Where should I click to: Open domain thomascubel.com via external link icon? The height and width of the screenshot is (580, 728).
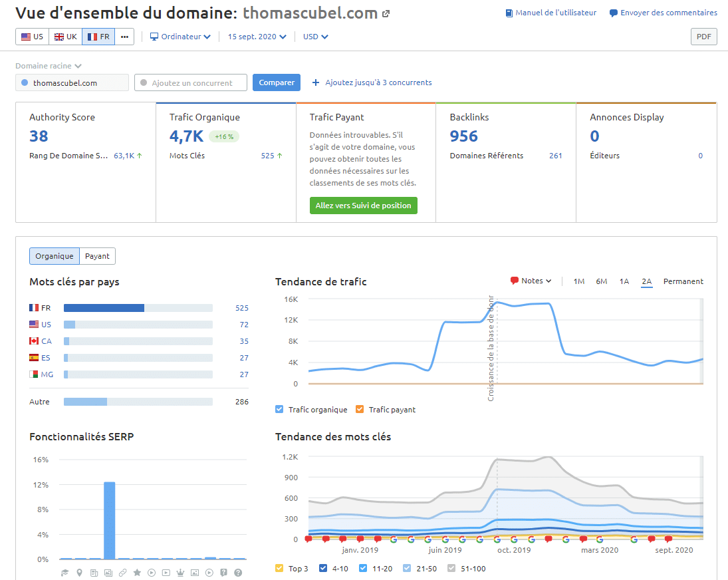coord(386,14)
